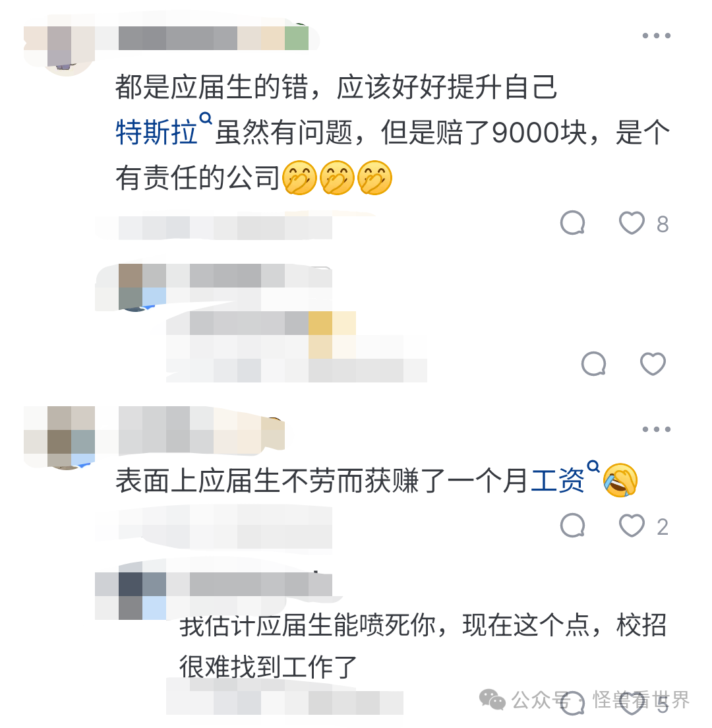Reply to the 特斯拉 comment with bubble icon
This screenshot has width=712, height=728.
[x=572, y=223]
